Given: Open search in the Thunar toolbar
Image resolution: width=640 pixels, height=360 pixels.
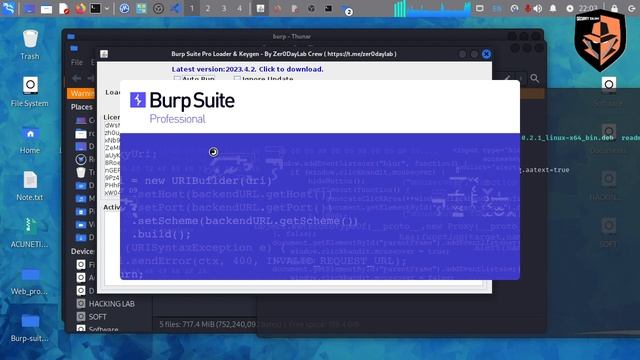Looking at the screenshot, I should tap(535, 78).
